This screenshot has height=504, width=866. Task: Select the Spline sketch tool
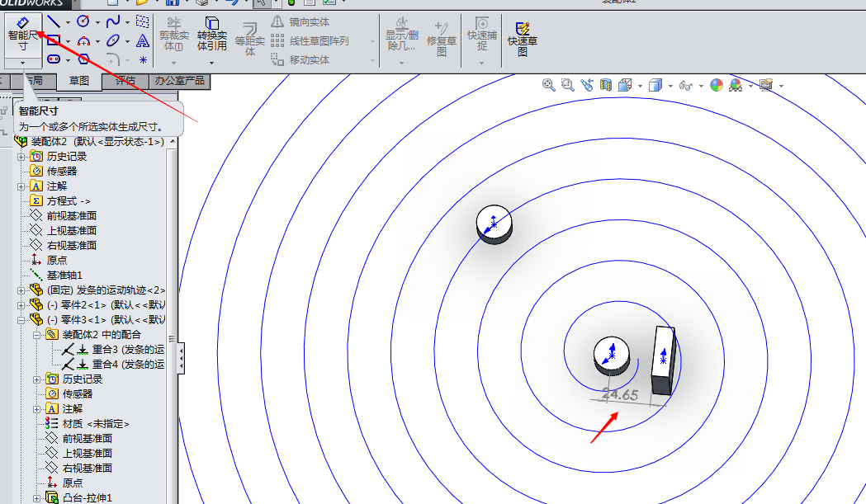112,22
